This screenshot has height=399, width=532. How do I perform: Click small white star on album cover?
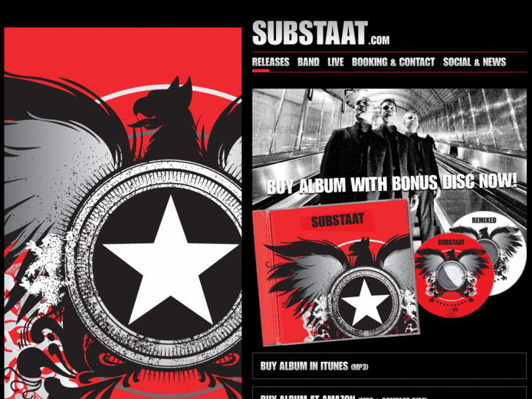(x=364, y=303)
